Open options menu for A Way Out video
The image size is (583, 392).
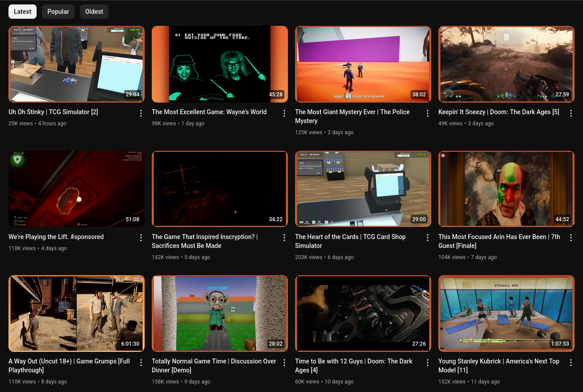[141, 363]
